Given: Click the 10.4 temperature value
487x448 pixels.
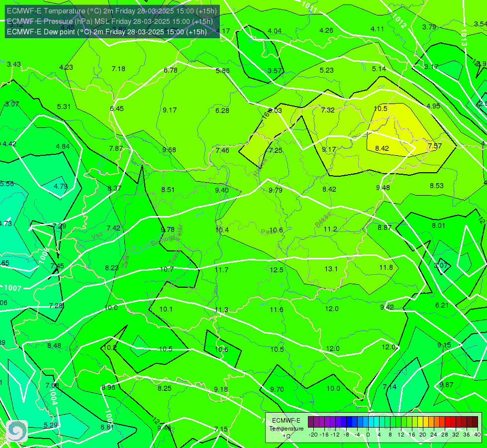Looking at the screenshot, I should (x=222, y=230).
